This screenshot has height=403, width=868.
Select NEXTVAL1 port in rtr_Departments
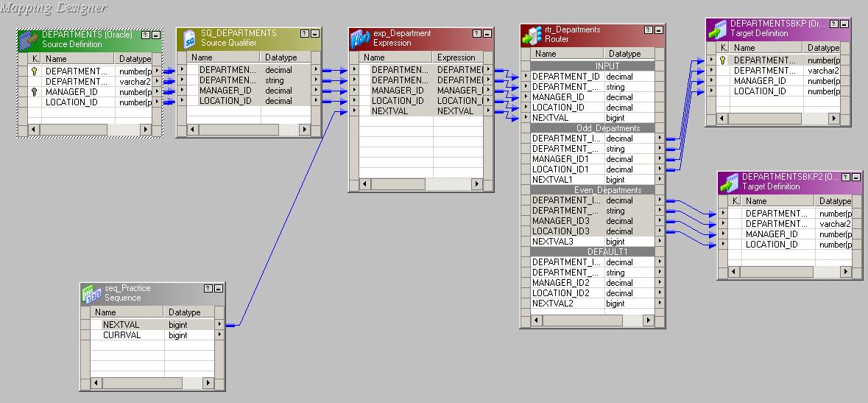point(552,180)
